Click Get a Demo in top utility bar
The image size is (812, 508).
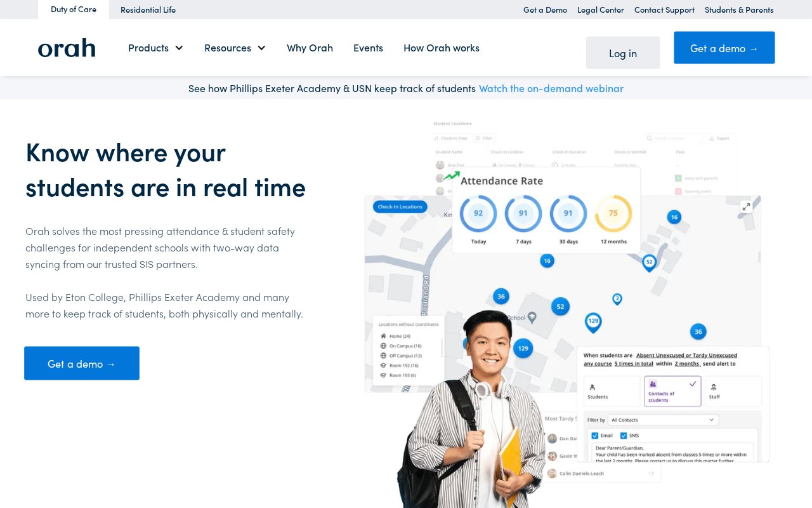coord(545,10)
